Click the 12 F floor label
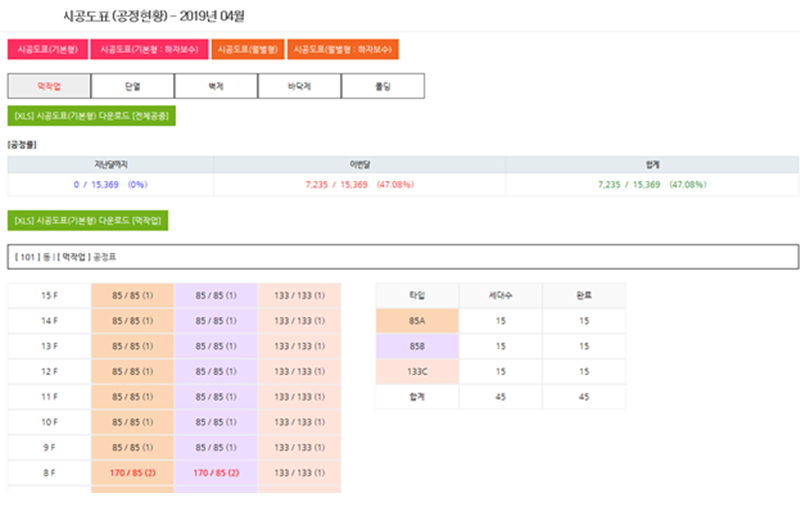 (x=49, y=372)
